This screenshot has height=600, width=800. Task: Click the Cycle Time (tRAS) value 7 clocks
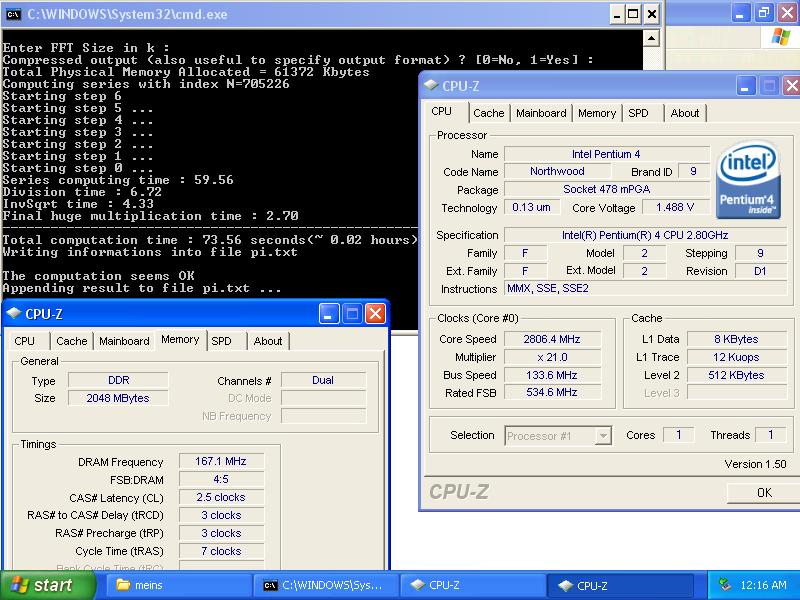click(x=221, y=551)
